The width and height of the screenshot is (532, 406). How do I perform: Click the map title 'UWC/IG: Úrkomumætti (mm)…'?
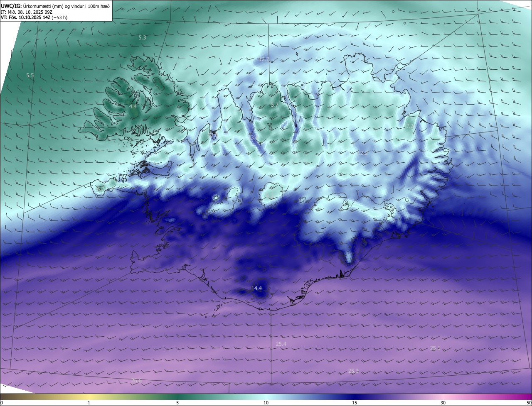click(55, 5)
